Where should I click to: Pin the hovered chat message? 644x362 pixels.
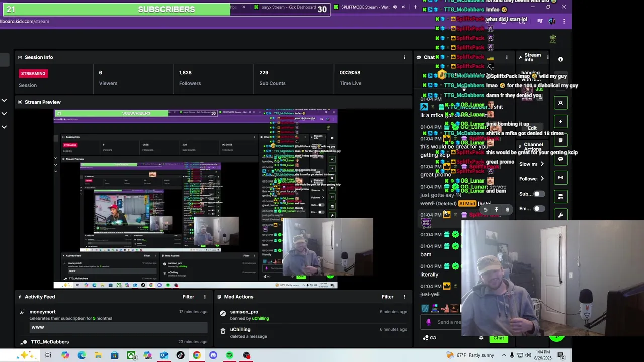point(496,210)
